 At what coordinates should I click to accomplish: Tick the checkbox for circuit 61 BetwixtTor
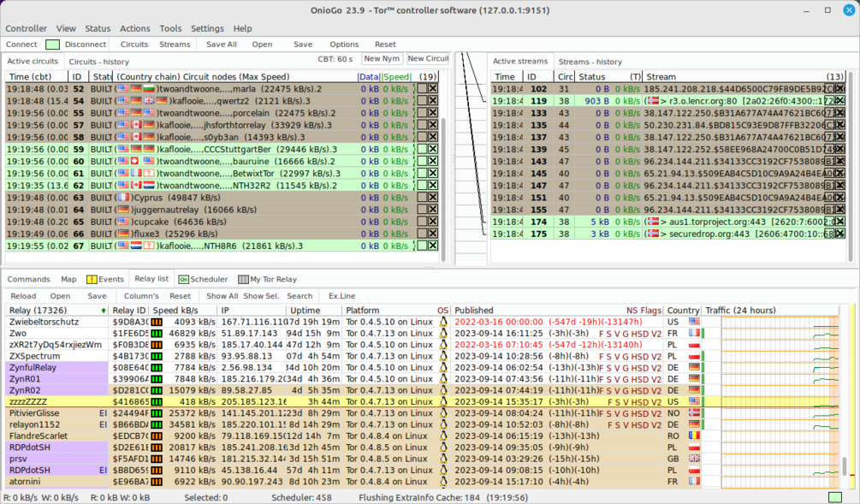[422, 173]
